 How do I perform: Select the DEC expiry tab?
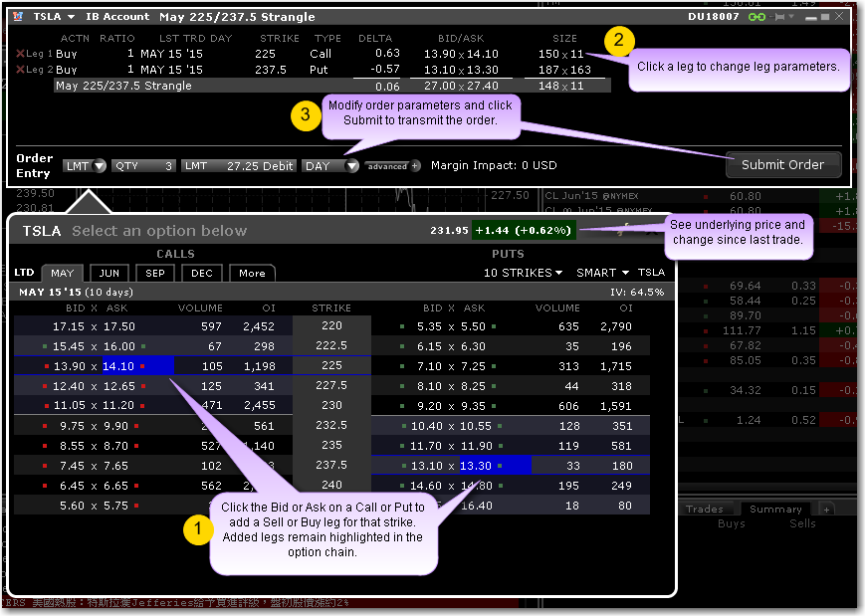click(202, 274)
